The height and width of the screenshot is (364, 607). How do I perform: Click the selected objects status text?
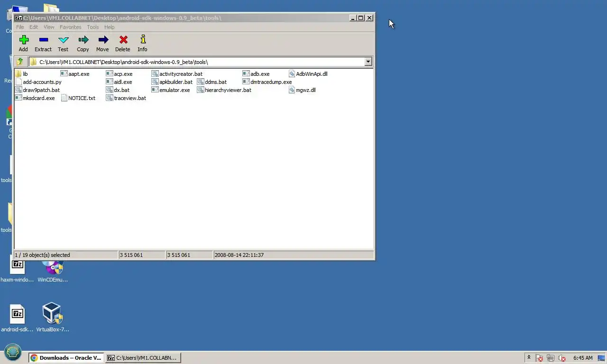click(42, 255)
